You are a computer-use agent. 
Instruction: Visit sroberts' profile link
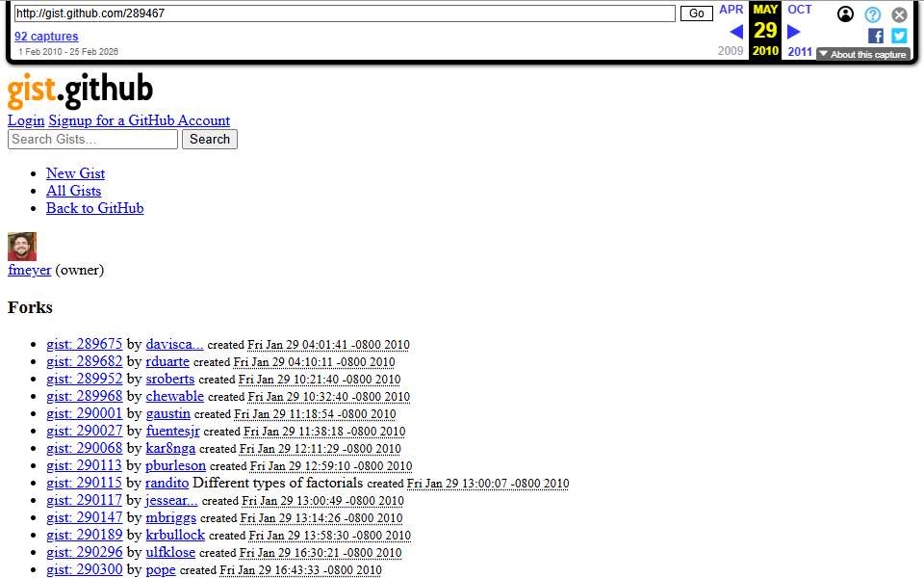[170, 379]
